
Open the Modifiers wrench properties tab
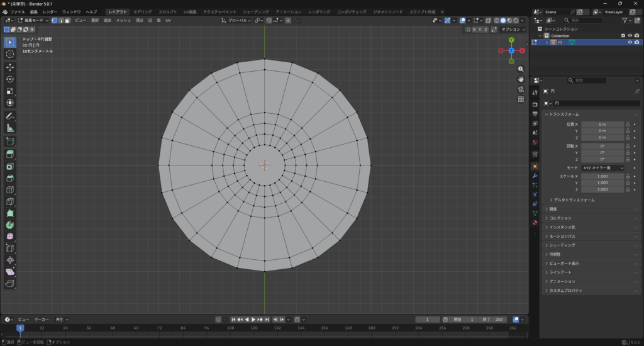[535, 176]
